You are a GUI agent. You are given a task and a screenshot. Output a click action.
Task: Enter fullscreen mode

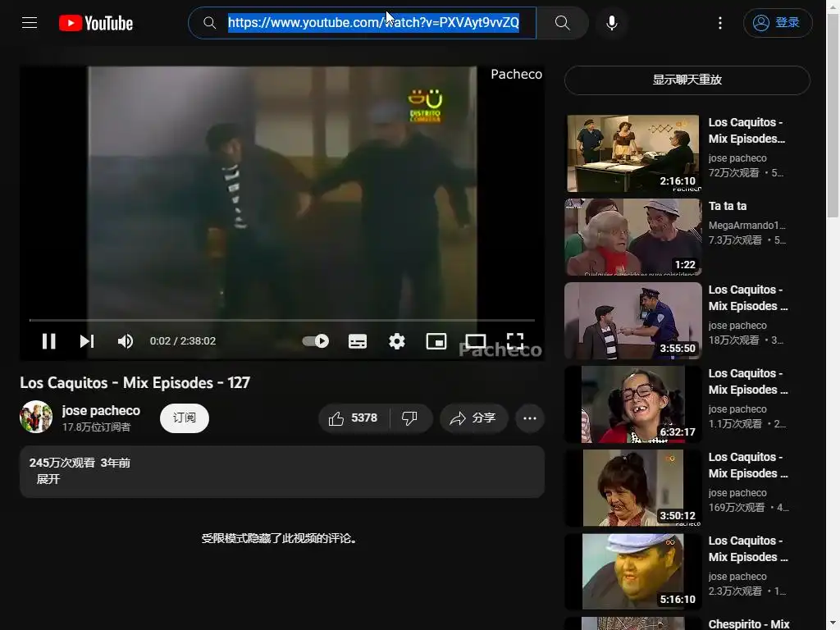pyautogui.click(x=515, y=341)
